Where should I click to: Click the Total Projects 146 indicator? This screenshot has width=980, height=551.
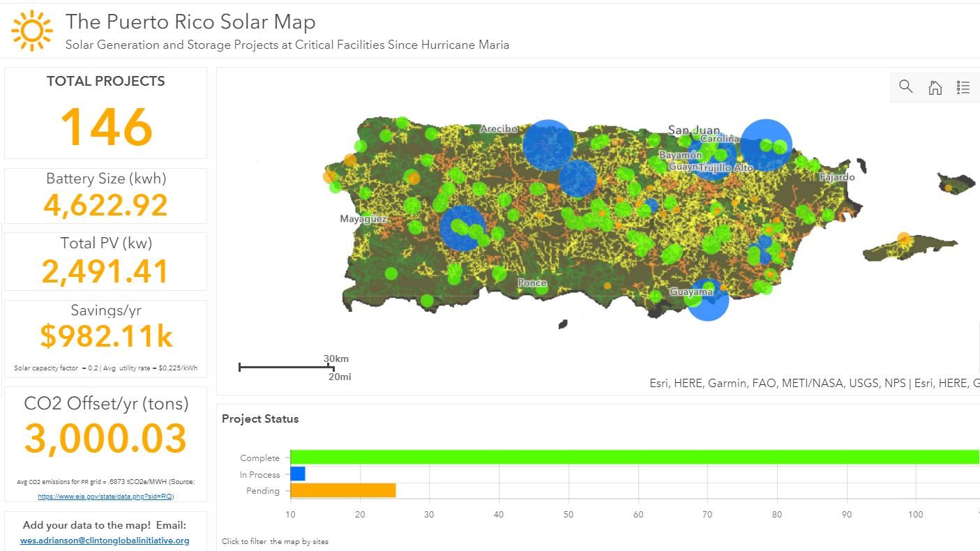click(x=106, y=127)
